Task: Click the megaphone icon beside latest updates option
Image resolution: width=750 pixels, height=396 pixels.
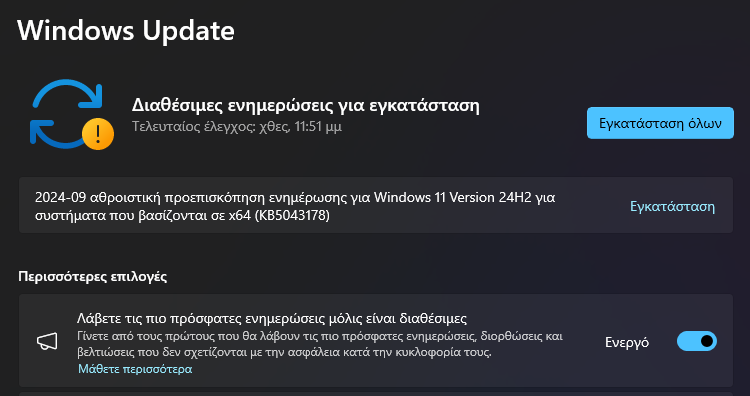Action: pyautogui.click(x=47, y=341)
